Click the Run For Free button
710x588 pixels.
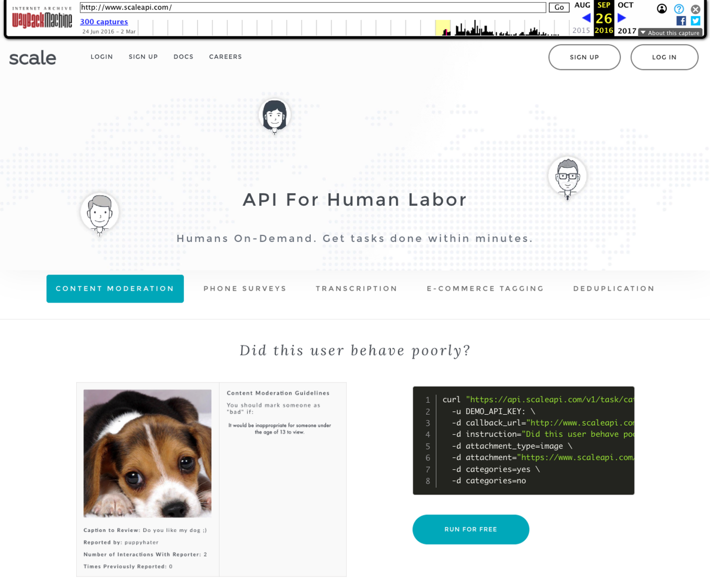(470, 530)
